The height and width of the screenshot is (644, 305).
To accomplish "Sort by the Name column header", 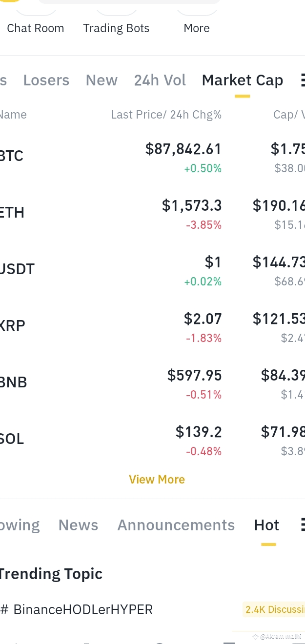I will pos(13,115).
